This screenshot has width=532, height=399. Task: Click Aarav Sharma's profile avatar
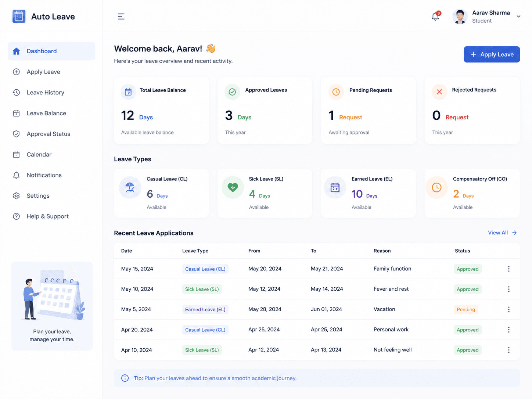(460, 17)
